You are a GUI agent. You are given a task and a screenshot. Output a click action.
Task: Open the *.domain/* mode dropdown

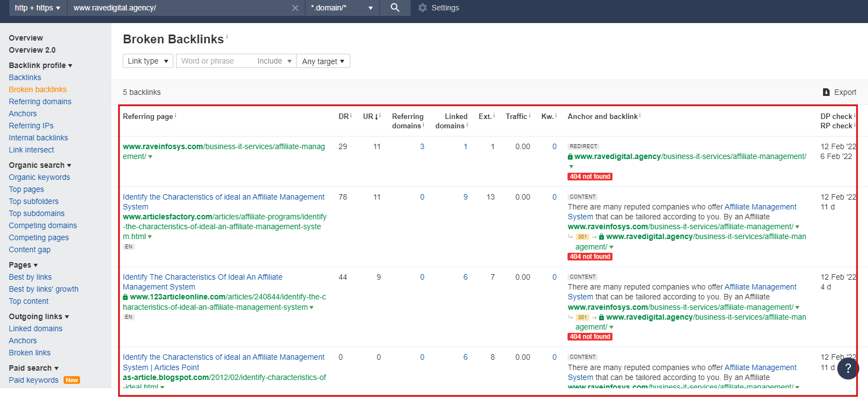(x=342, y=8)
